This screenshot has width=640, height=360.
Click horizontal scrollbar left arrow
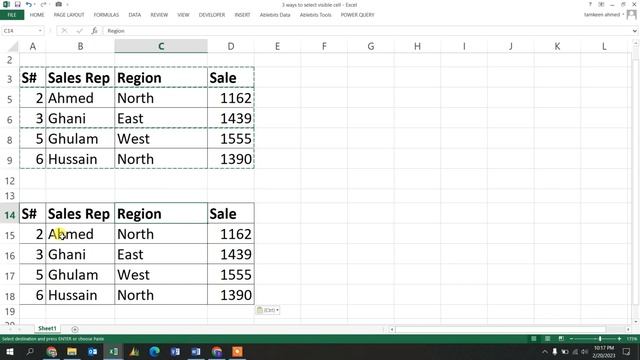point(391,329)
